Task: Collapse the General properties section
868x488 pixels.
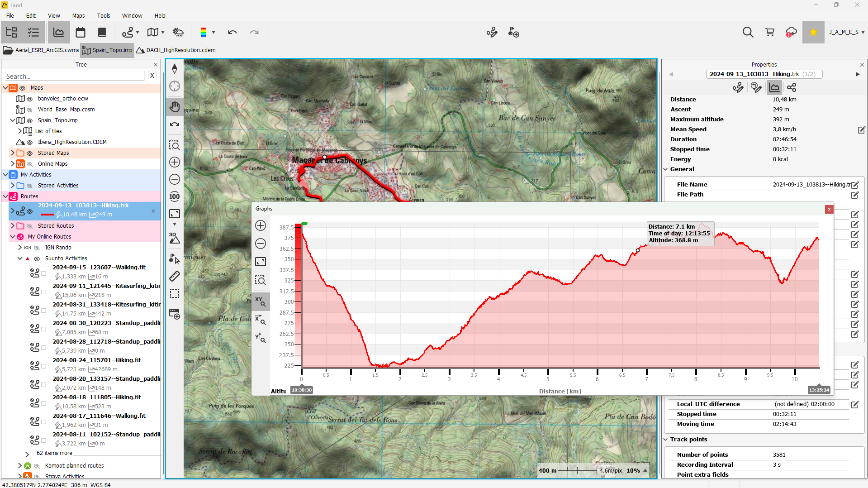Action: pyautogui.click(x=666, y=169)
